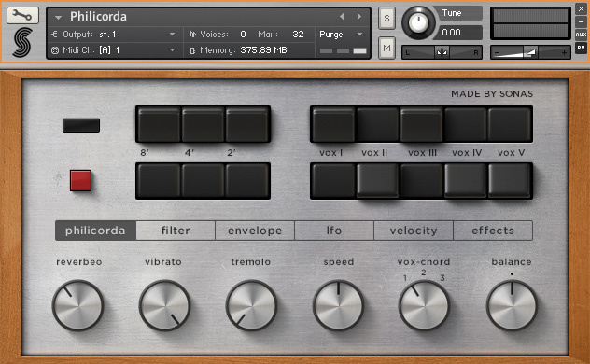The height and width of the screenshot is (364, 590).
Task: Select the previous preset arrow
Action: click(342, 16)
